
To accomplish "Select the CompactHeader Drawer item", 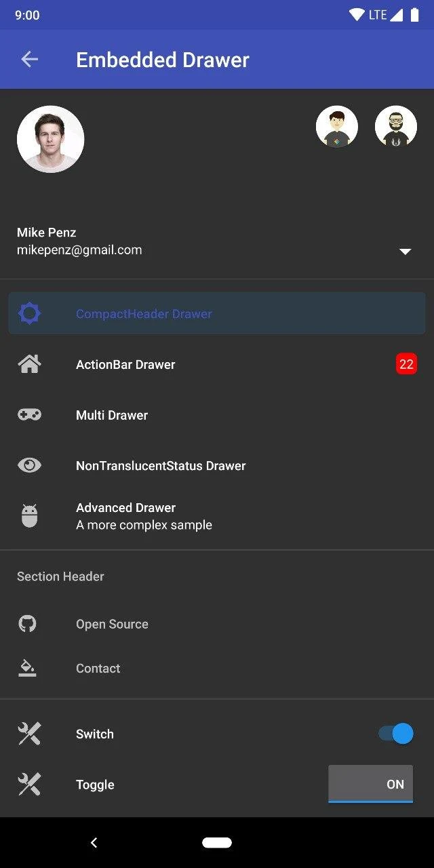I will point(144,313).
